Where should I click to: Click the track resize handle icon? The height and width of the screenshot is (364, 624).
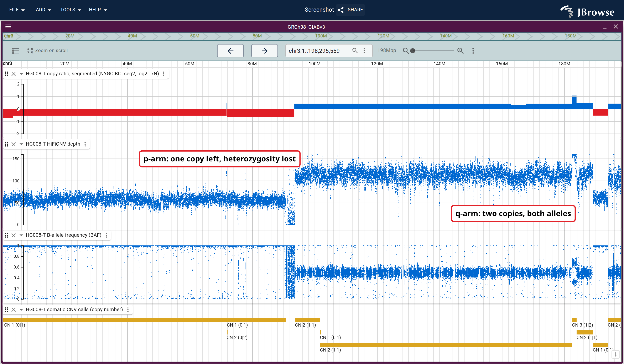click(616, 354)
